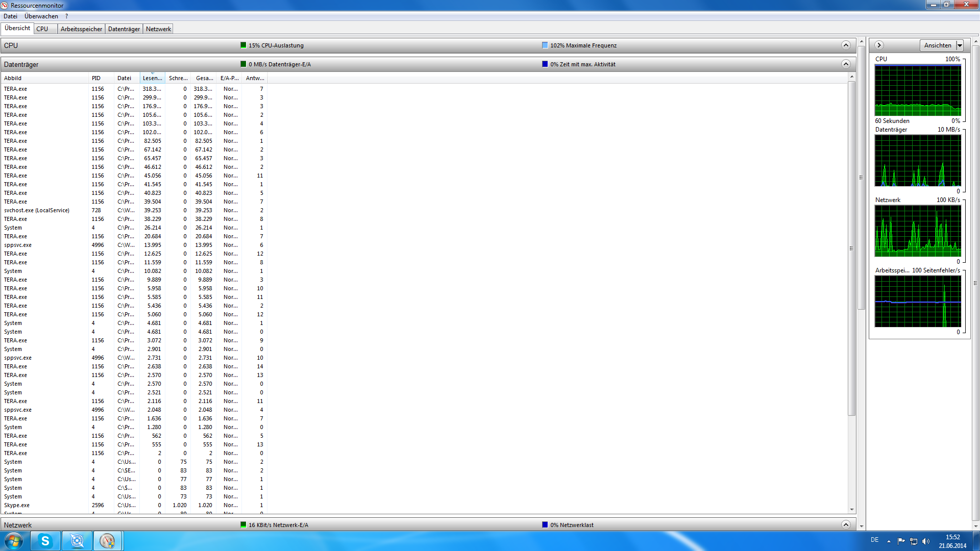Sort by Lesen column header

click(x=152, y=78)
